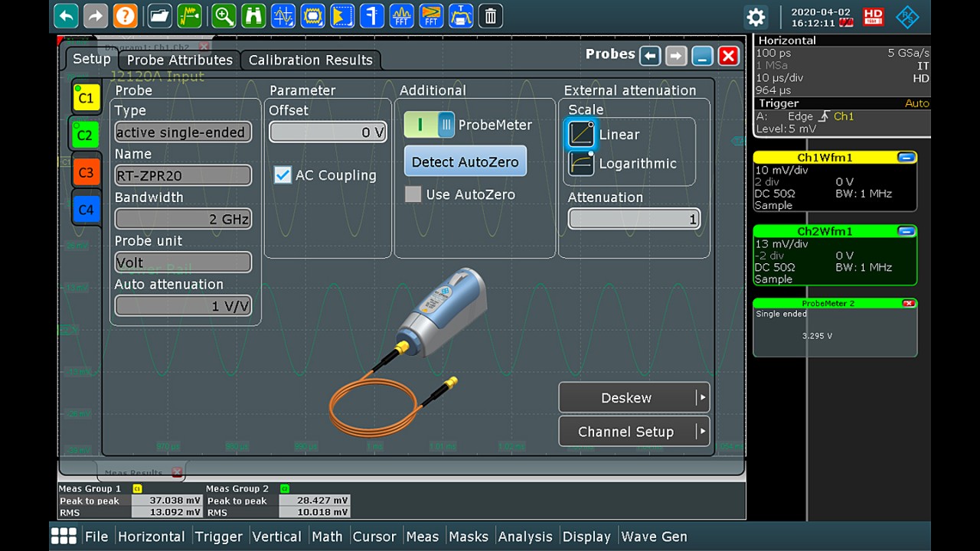Screen dimensions: 980x551
Task: Toggle the AC Coupling checkbox
Action: (x=283, y=174)
